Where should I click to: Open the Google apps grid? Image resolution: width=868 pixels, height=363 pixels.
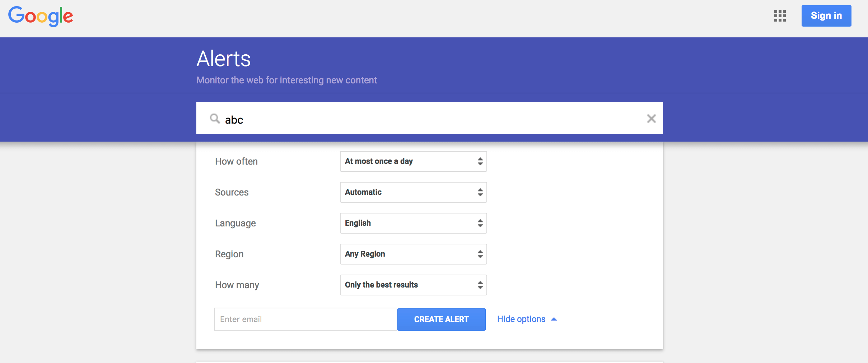780,16
